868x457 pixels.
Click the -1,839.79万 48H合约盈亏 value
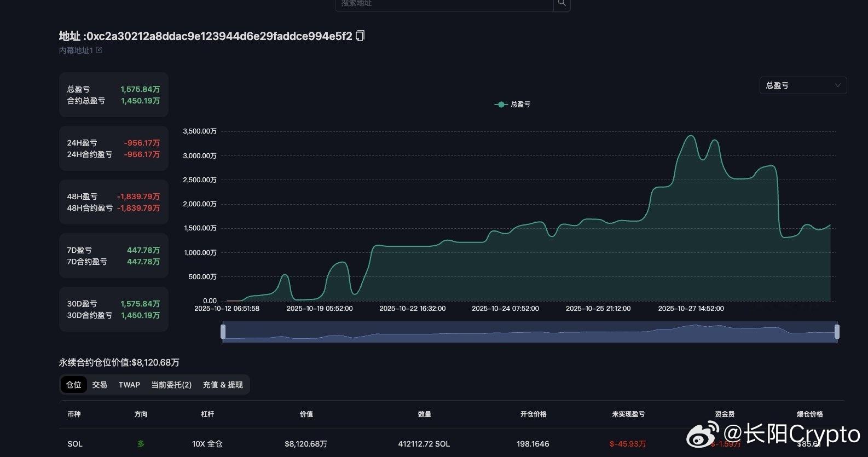coord(138,208)
